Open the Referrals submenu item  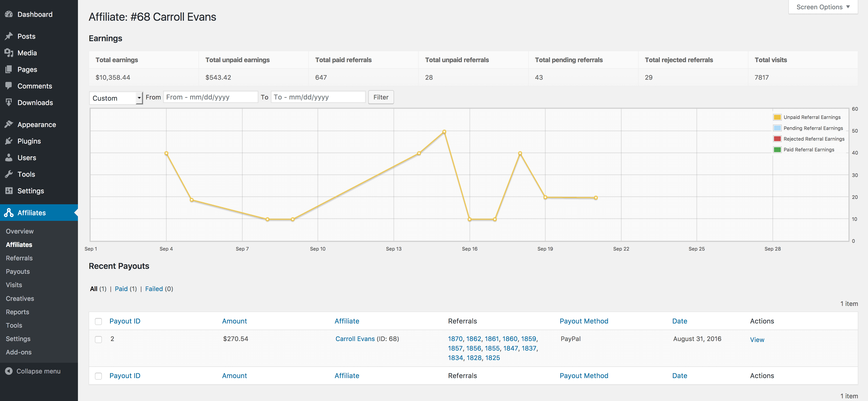tap(19, 258)
